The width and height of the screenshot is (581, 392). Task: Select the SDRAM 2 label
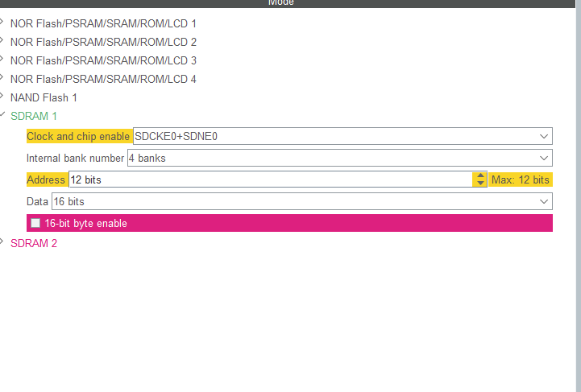[34, 243]
